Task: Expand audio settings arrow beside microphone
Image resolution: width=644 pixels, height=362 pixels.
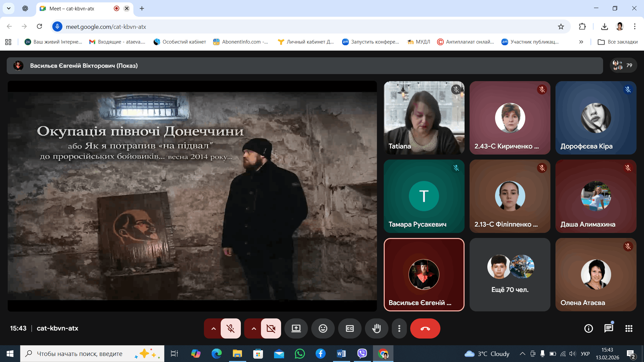Action: click(213, 328)
